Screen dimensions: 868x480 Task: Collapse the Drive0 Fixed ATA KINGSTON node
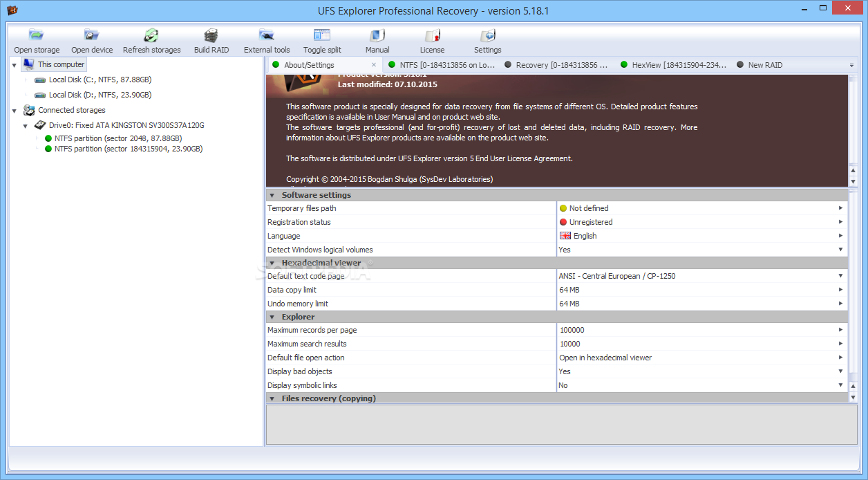tap(26, 126)
